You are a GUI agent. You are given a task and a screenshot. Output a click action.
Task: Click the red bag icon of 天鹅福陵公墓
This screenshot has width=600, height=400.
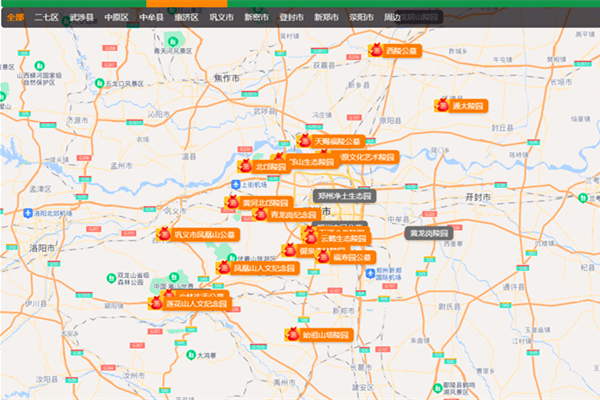[305, 141]
